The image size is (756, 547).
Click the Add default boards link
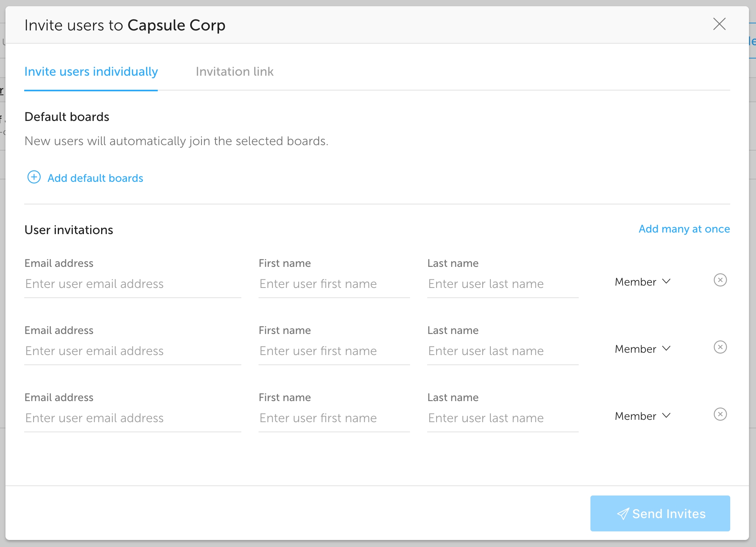(x=95, y=178)
